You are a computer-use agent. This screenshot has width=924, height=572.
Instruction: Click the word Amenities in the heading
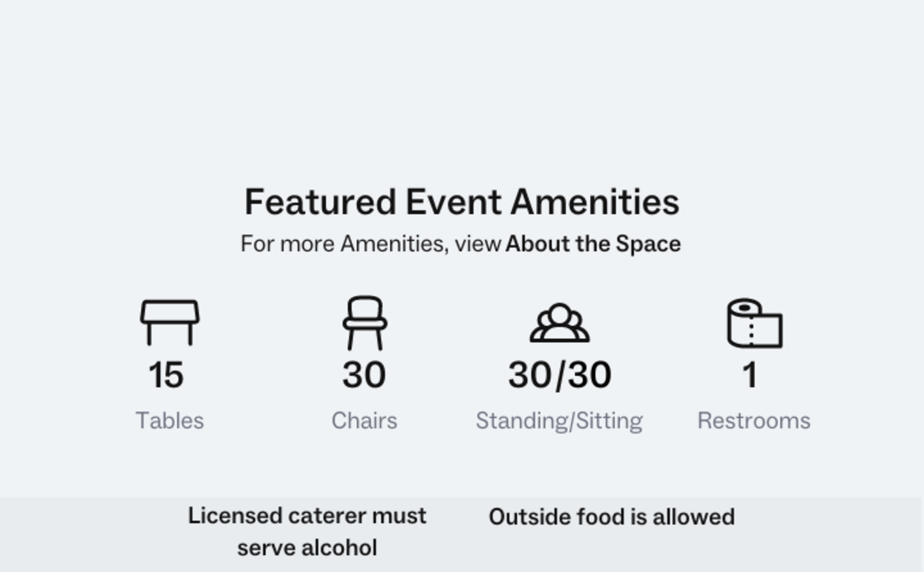[x=595, y=202]
